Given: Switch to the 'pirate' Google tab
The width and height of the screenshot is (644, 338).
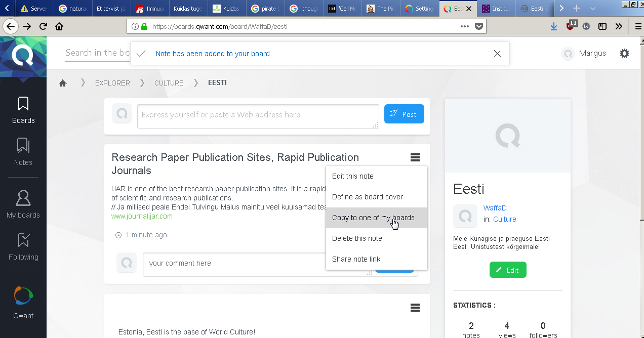Looking at the screenshot, I should (265, 9).
